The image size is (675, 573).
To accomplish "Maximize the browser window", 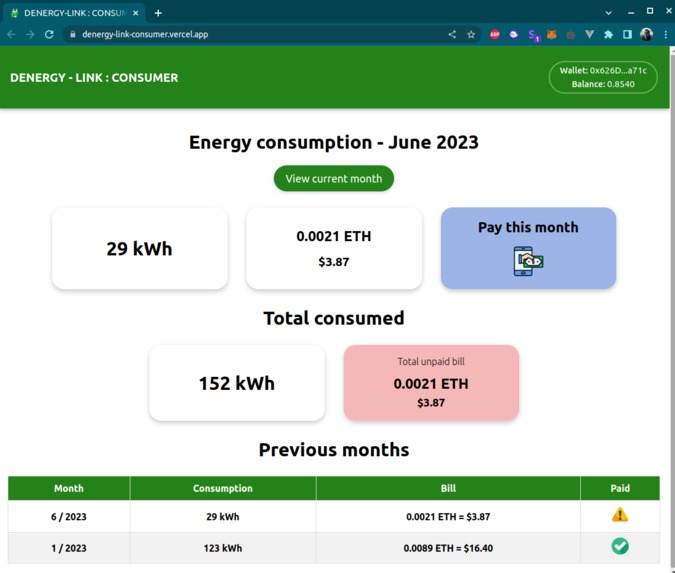I will click(x=650, y=11).
